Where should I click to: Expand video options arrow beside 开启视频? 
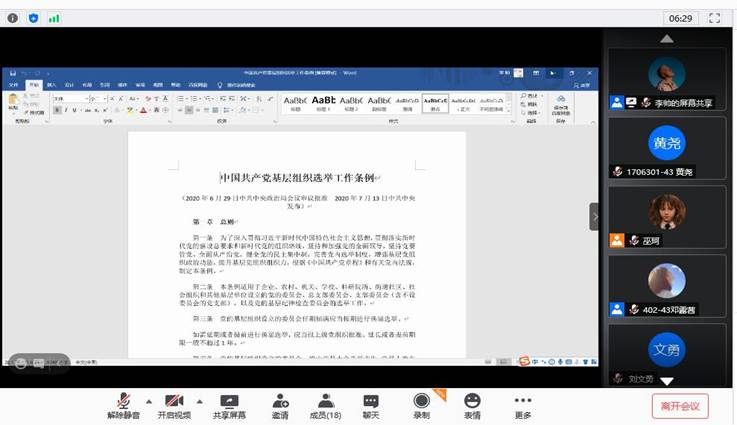point(200,400)
